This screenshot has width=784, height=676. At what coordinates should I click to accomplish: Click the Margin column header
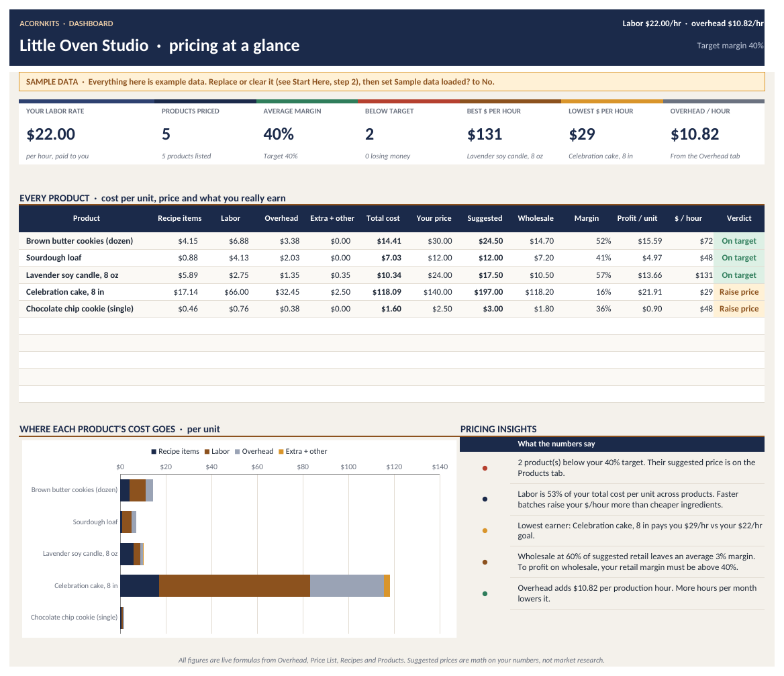tap(587, 218)
